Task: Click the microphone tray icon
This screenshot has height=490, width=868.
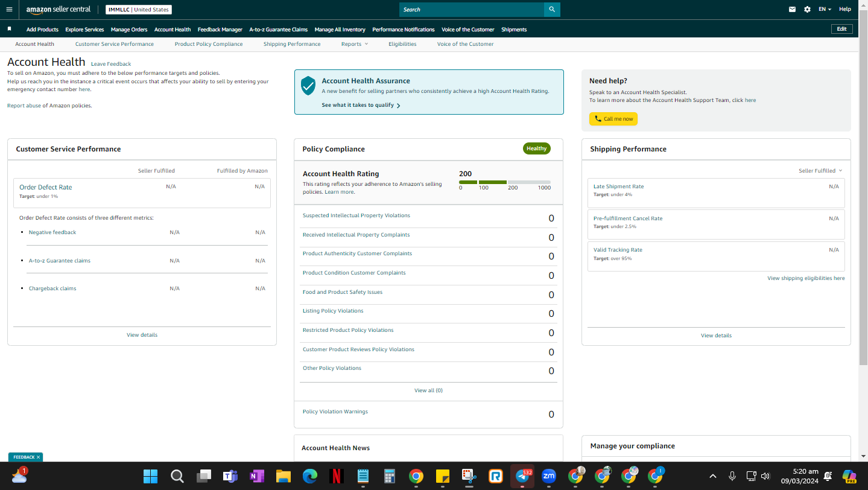Action: pyautogui.click(x=732, y=476)
